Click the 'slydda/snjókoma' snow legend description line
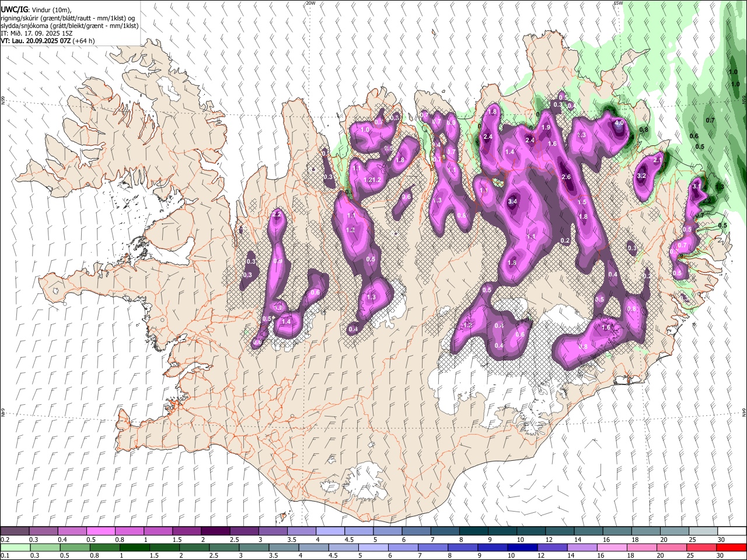 point(69,26)
